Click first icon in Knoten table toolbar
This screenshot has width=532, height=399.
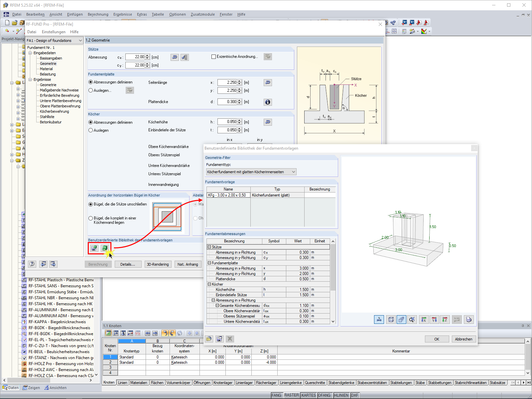(x=108, y=333)
